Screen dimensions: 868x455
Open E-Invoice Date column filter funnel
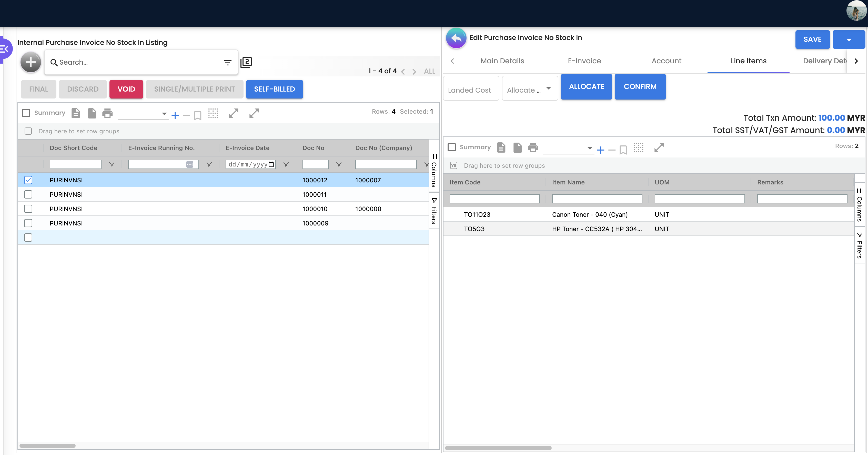[x=286, y=164]
